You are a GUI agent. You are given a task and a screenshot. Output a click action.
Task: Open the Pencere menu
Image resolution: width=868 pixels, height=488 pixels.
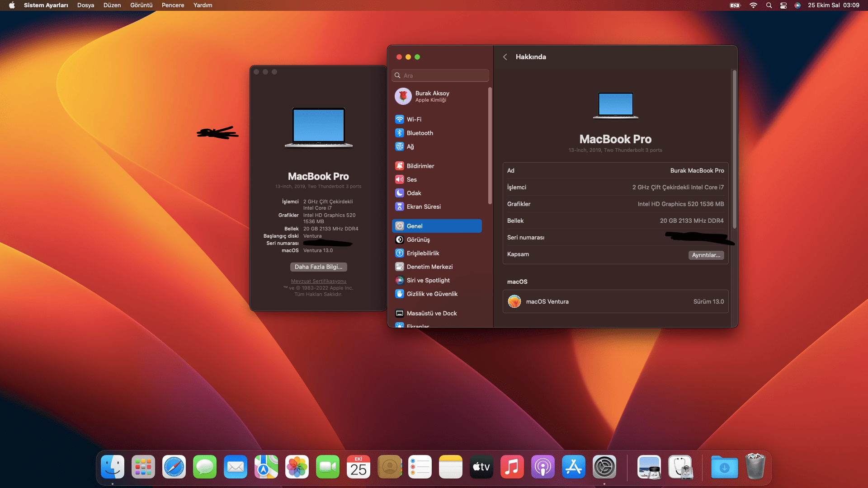[173, 5]
